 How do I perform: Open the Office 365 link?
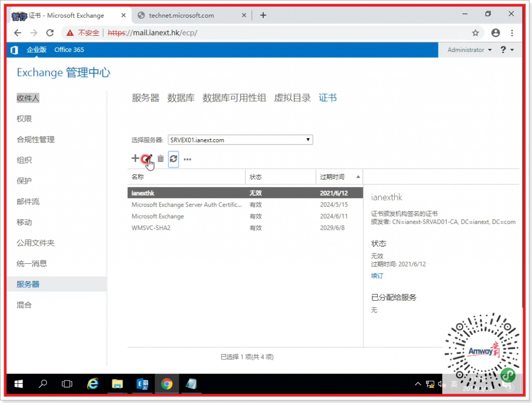point(69,50)
